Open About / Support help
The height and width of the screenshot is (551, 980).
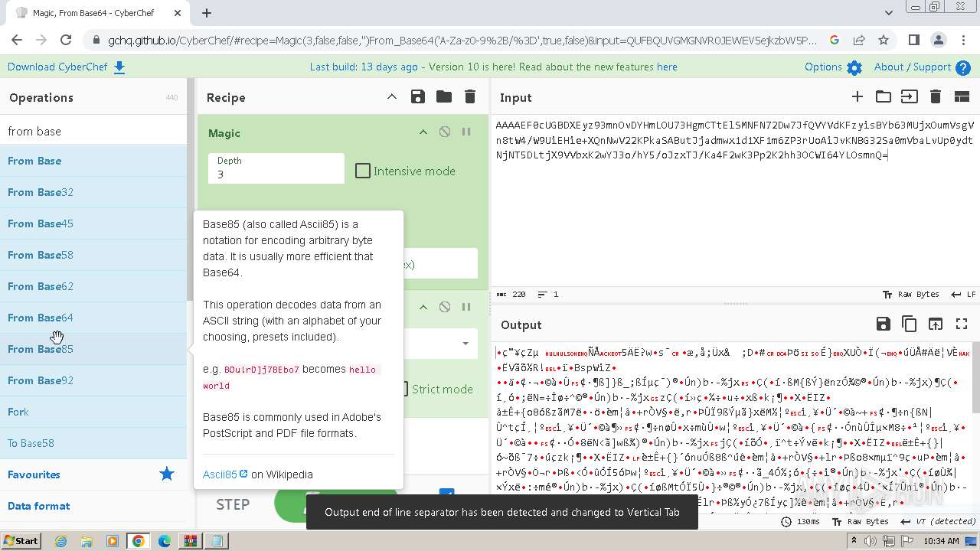pos(922,67)
